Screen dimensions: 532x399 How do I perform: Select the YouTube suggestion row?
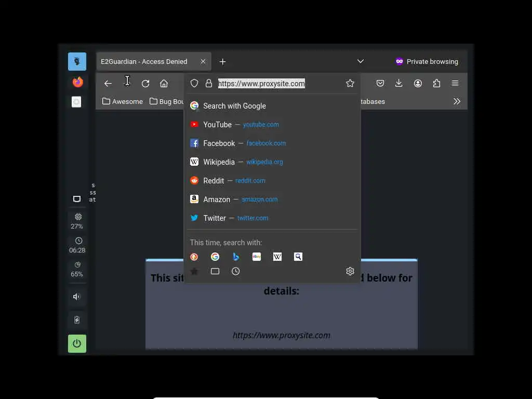[x=272, y=125]
